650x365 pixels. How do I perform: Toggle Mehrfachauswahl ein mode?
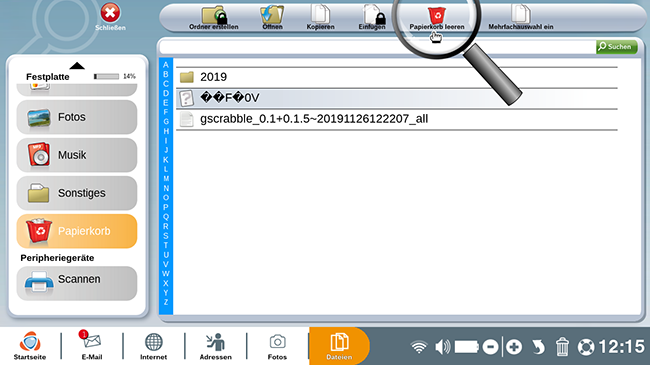(x=521, y=17)
